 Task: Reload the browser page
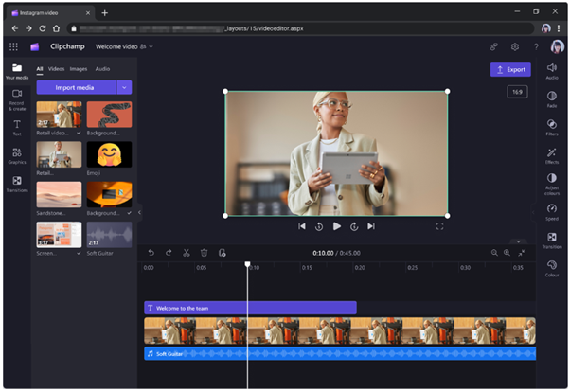click(x=43, y=28)
